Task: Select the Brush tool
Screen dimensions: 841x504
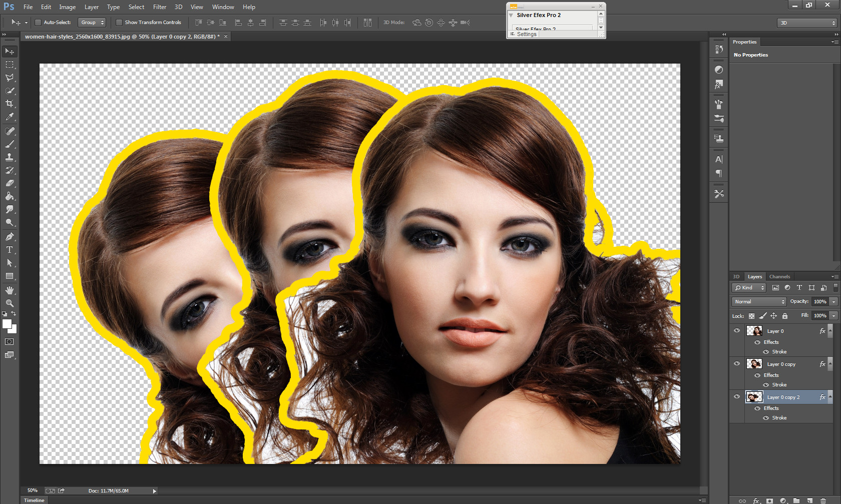Action: pyautogui.click(x=10, y=144)
